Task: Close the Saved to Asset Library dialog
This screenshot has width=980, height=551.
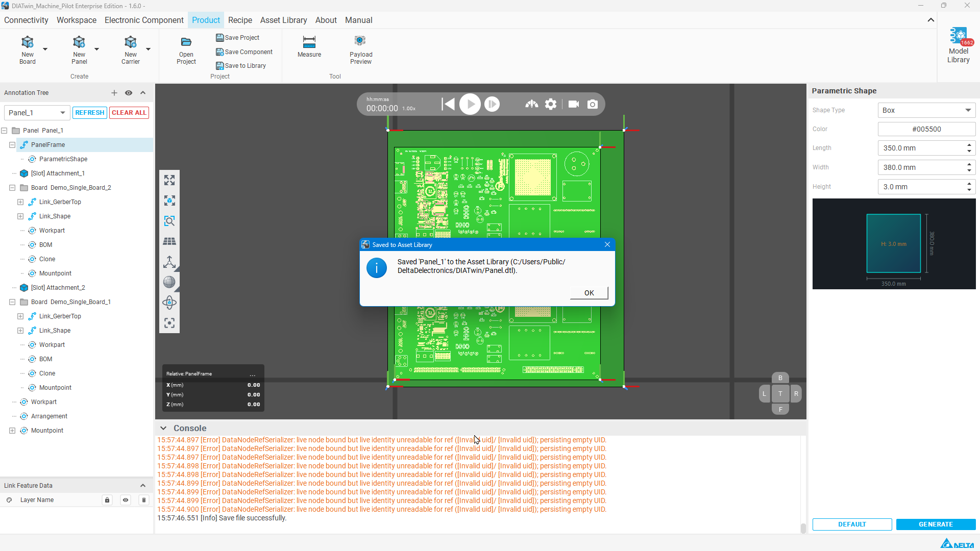Action: tap(607, 245)
